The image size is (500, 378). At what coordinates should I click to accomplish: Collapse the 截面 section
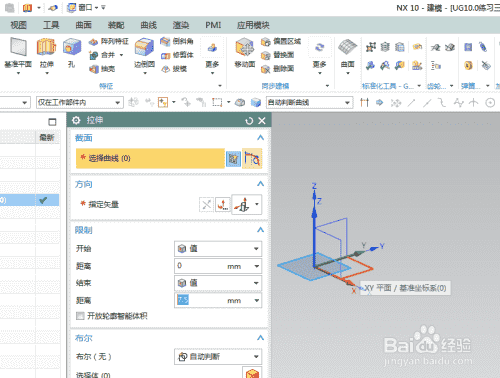tap(260, 137)
